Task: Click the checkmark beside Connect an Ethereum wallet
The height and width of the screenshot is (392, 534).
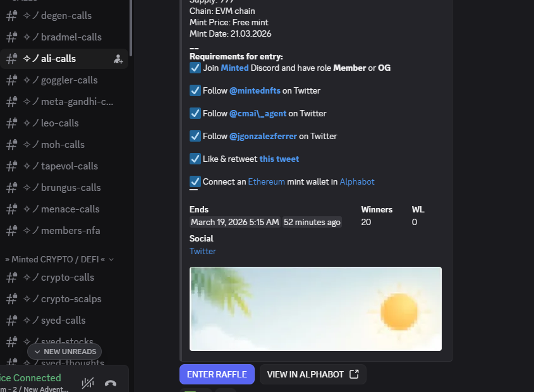Action: click(195, 181)
